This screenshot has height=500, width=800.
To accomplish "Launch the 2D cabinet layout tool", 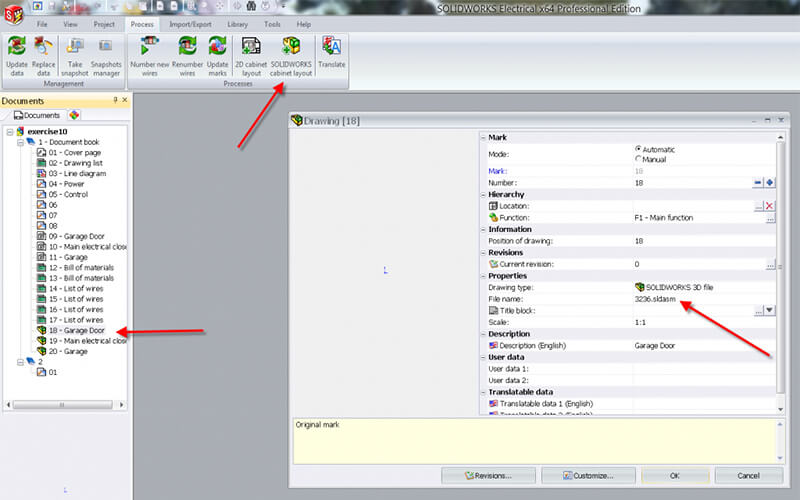I will (251, 56).
